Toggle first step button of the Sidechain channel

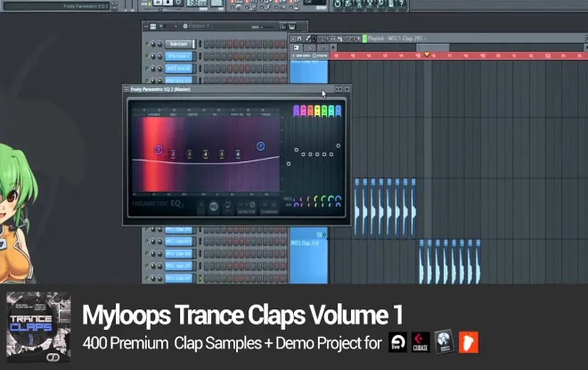207,44
